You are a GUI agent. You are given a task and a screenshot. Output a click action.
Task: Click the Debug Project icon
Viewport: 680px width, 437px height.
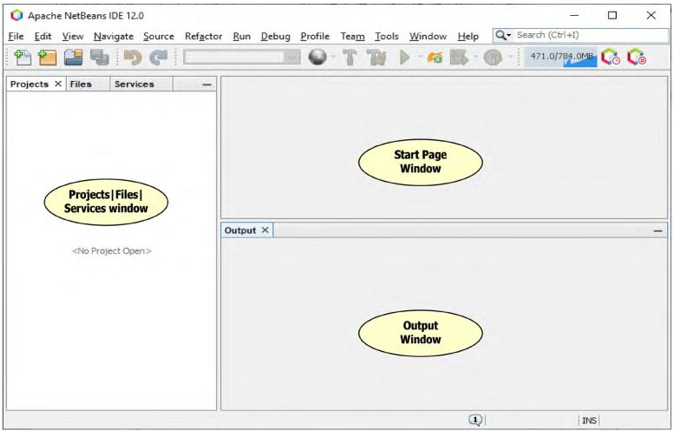coord(459,57)
